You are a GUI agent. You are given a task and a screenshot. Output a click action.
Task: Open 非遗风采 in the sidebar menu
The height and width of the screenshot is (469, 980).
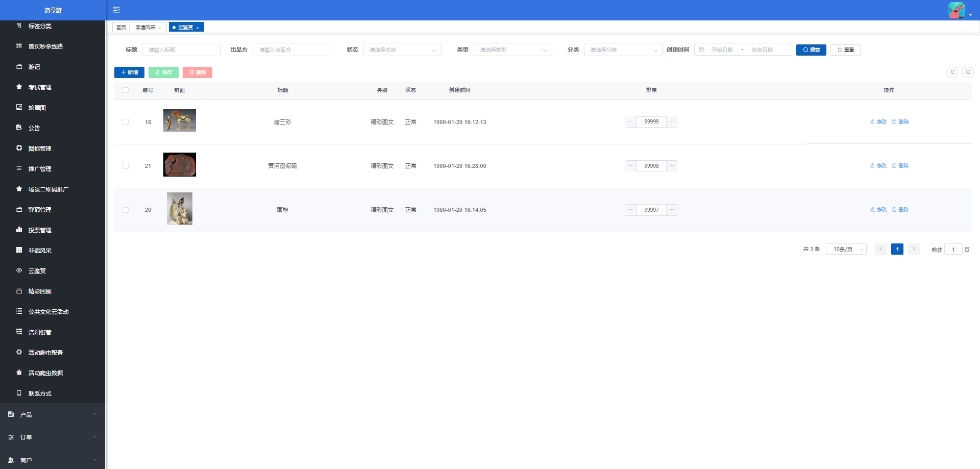click(40, 251)
